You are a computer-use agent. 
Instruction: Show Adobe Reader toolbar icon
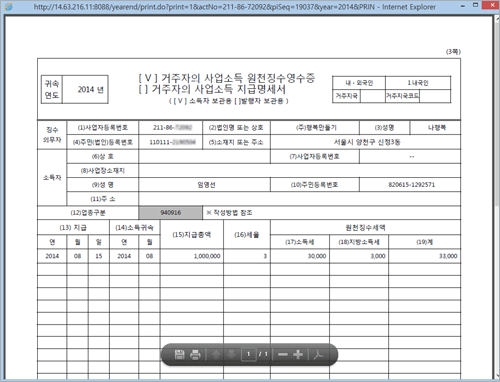(318, 355)
